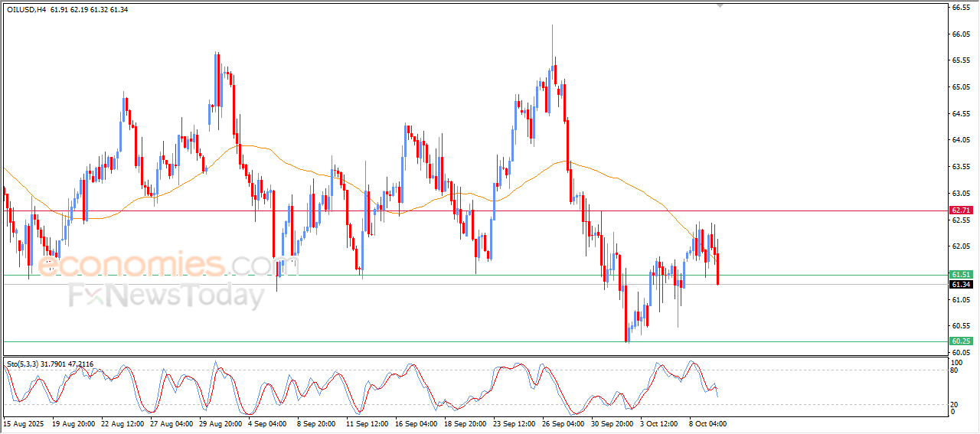
Task: Click the highest candle wick tip above 66.05
Action: 552,26
